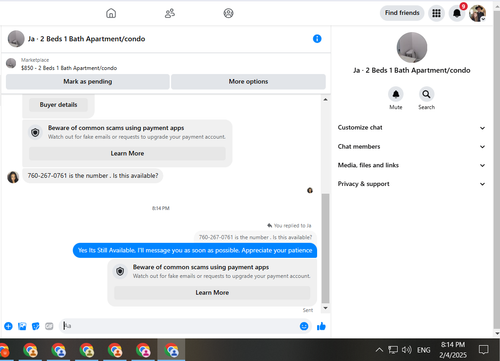Click the shield icon in the upper scam warning

tap(35, 133)
